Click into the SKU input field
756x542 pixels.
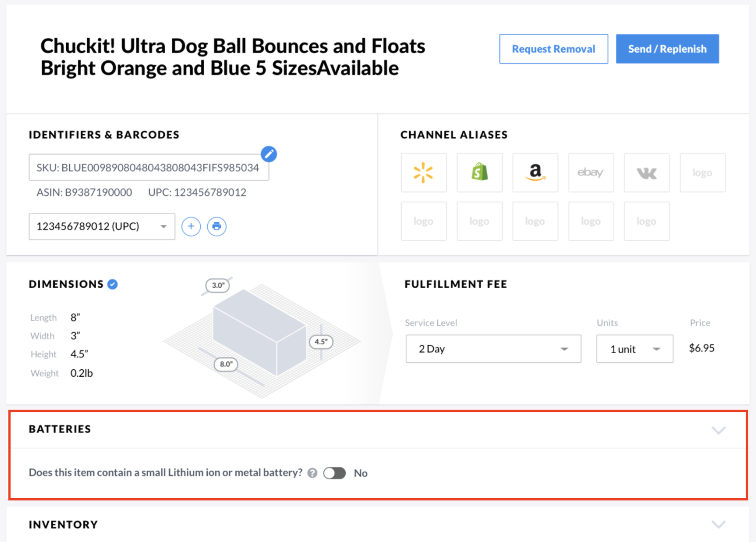pos(148,168)
